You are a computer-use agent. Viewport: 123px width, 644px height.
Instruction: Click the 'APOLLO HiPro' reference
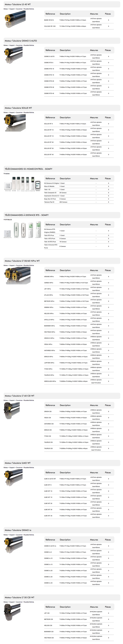point(49,320)
